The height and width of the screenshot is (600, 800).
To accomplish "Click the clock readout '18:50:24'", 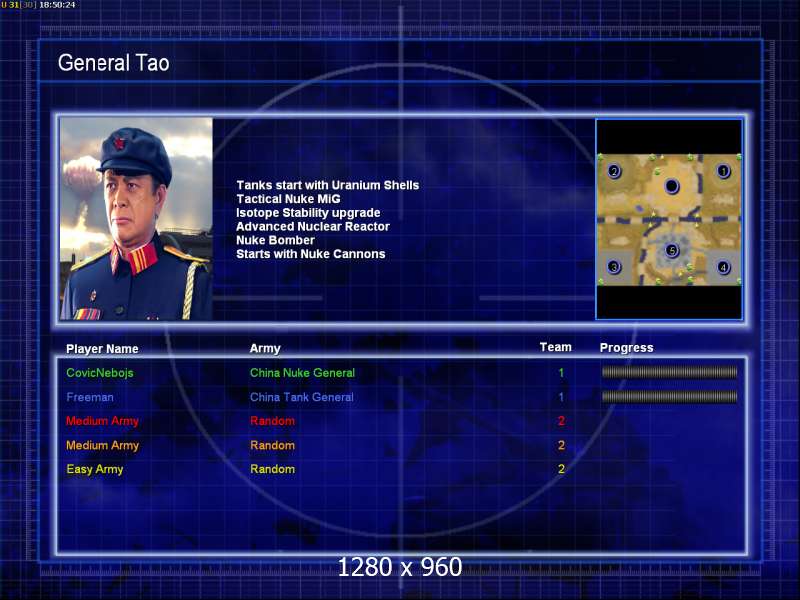I will [x=57, y=5].
